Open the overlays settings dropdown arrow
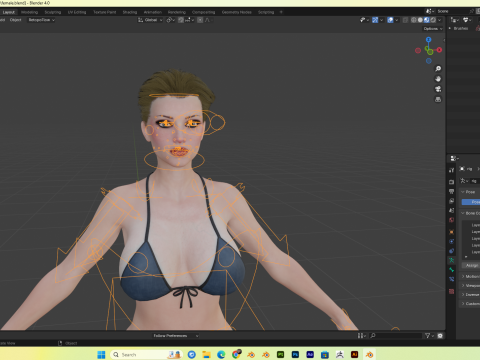 (x=397, y=20)
